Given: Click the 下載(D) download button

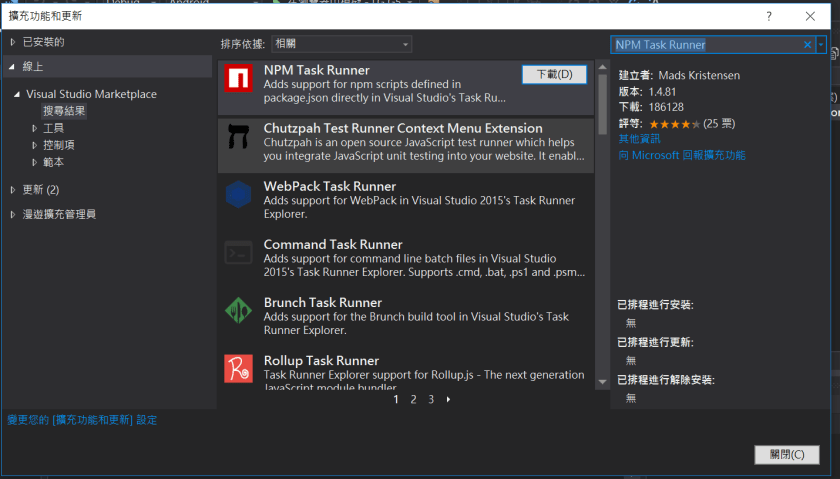Looking at the screenshot, I should tap(554, 75).
